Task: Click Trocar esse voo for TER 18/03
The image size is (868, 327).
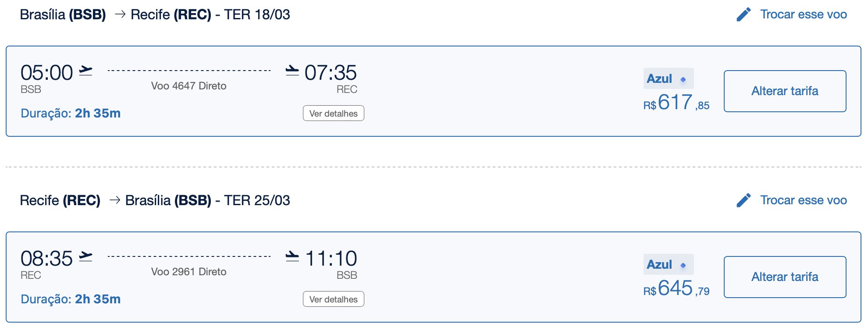Action: 803,14
